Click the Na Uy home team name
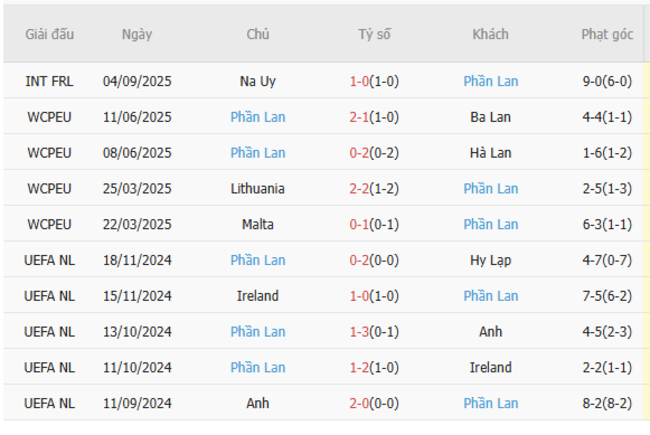Image resolution: width=650 pixels, height=435 pixels. [257, 81]
